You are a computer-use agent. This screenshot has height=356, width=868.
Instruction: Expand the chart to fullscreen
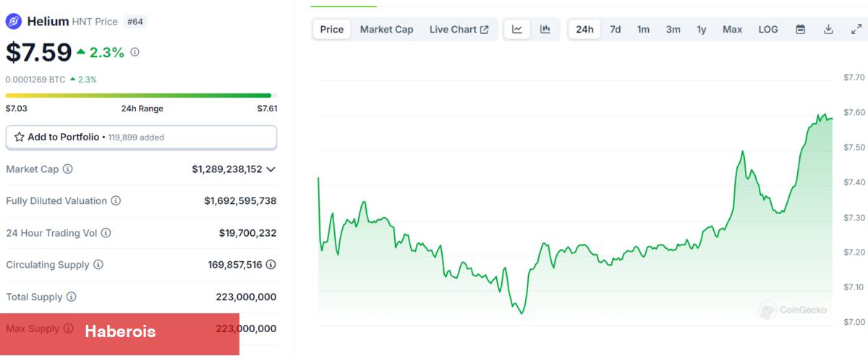[856, 30]
